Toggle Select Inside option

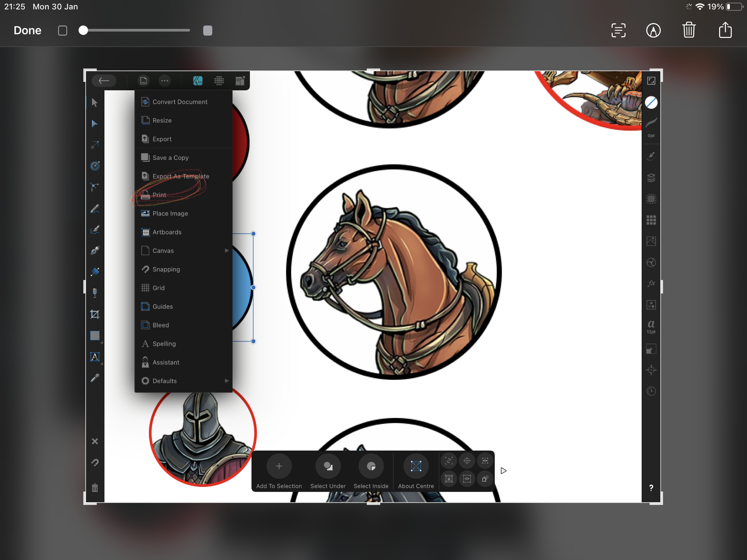(371, 471)
